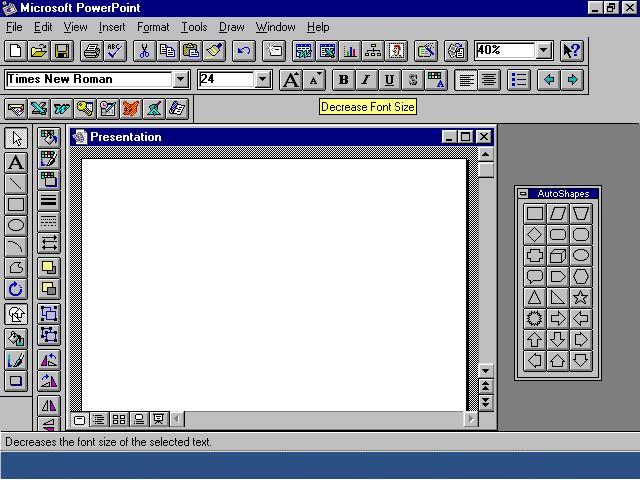Paste with the clipboard icon
This screenshot has height=480, width=640.
click(191, 51)
